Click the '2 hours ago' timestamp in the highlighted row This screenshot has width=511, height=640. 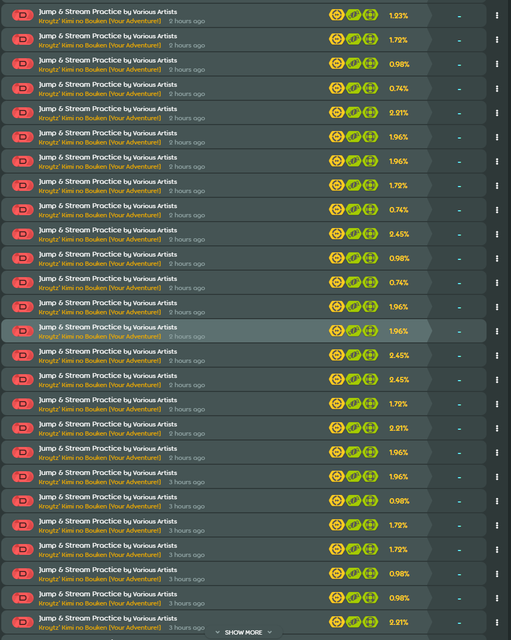coord(187,337)
